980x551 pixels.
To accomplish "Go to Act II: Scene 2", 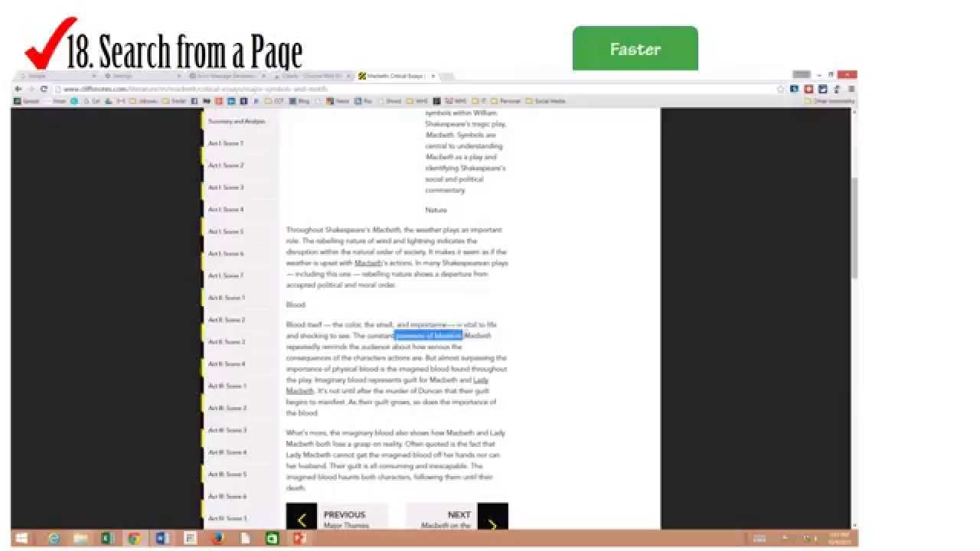I will click(x=227, y=320).
